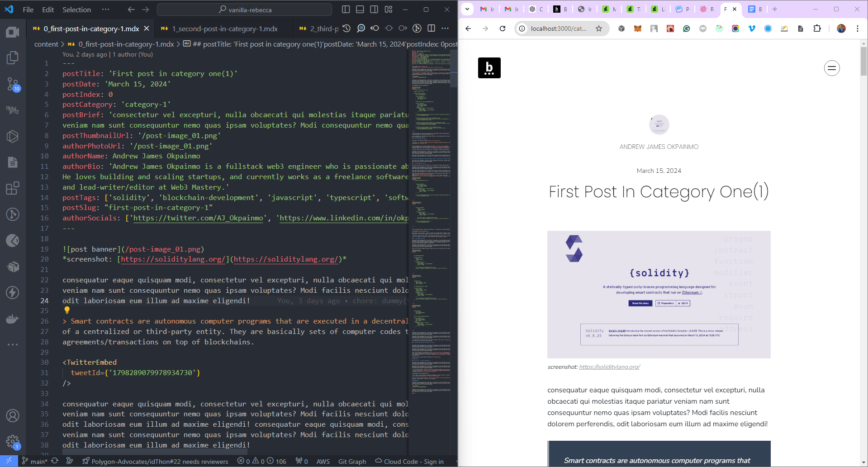
Task: Open the Manage gear icon in VS Code
Action: tap(13, 442)
